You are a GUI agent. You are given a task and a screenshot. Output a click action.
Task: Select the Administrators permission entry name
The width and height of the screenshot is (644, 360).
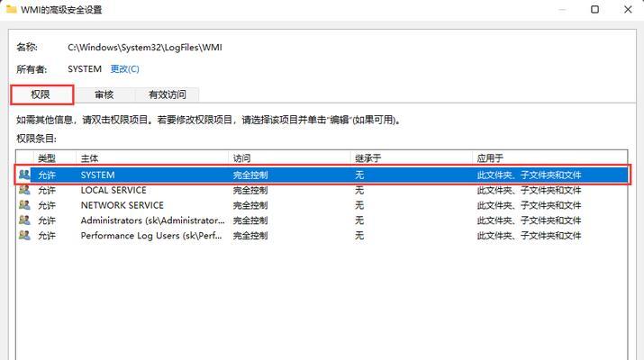151,220
